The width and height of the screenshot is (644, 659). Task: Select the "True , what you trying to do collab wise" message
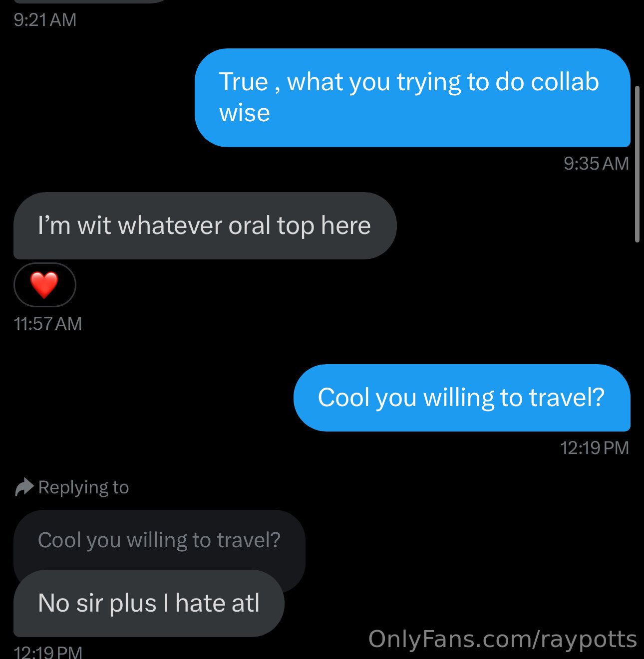[x=412, y=97]
